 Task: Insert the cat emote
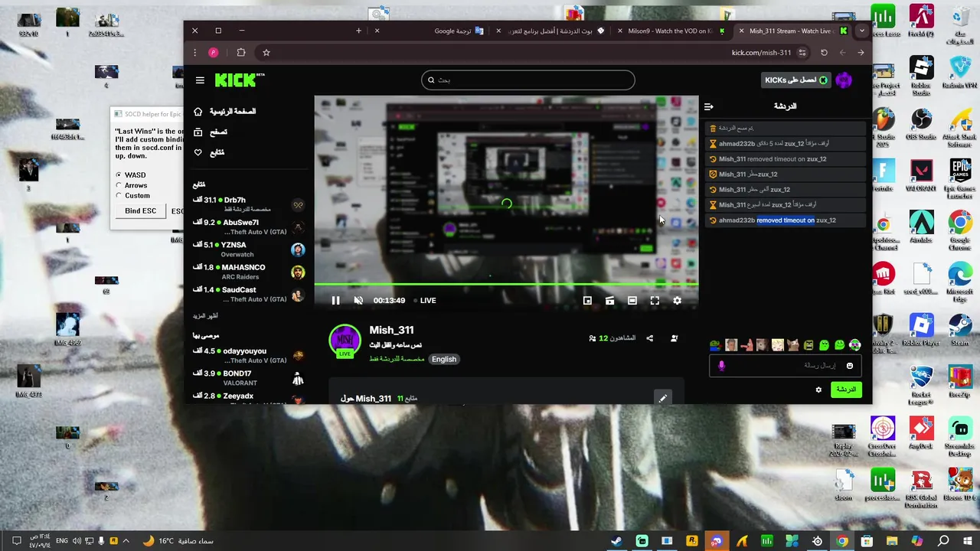(x=793, y=345)
